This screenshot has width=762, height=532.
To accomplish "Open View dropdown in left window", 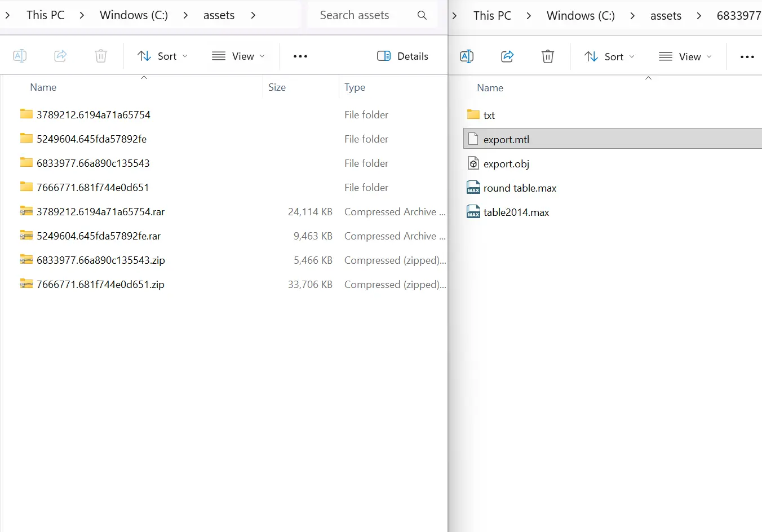I will click(x=238, y=56).
